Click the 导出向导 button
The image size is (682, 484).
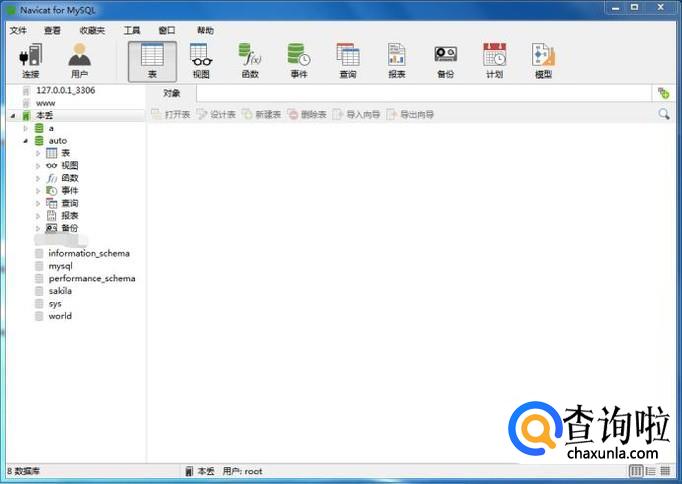point(410,114)
